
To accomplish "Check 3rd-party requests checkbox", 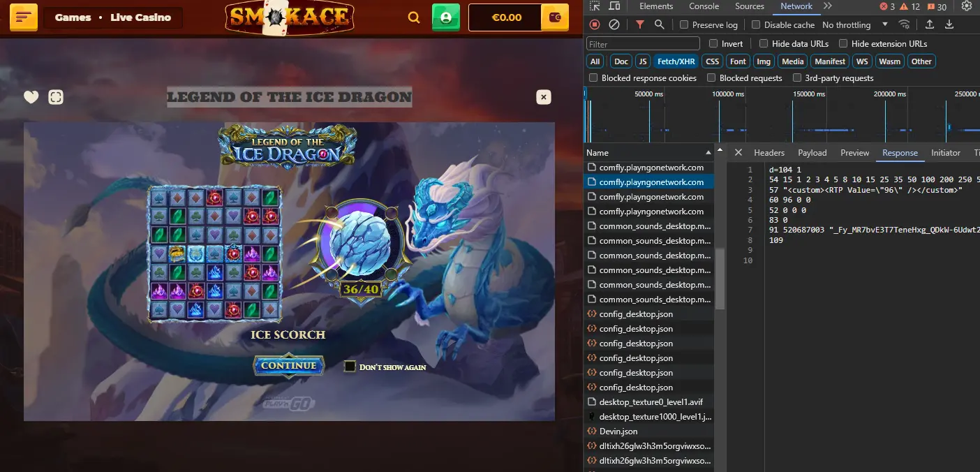I will click(796, 78).
